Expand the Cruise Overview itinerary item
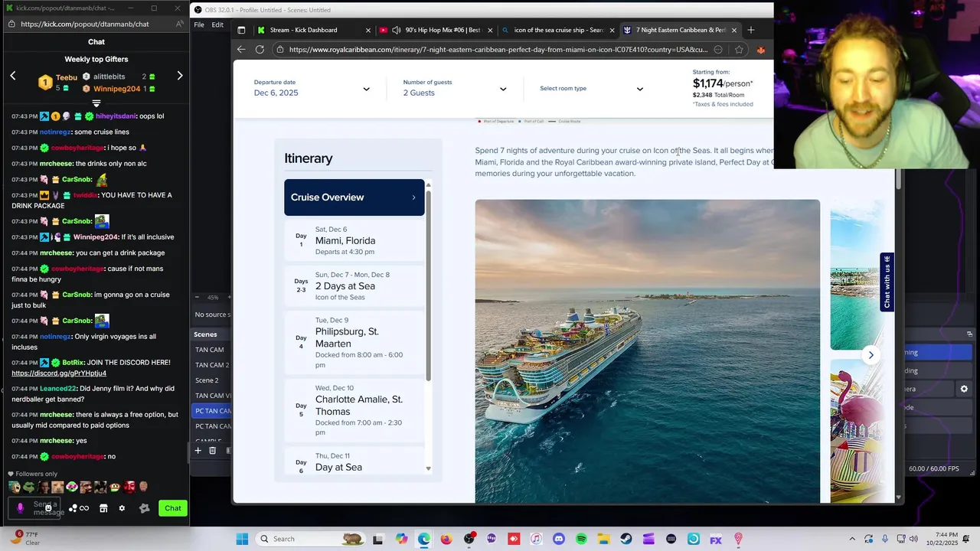 pos(354,197)
